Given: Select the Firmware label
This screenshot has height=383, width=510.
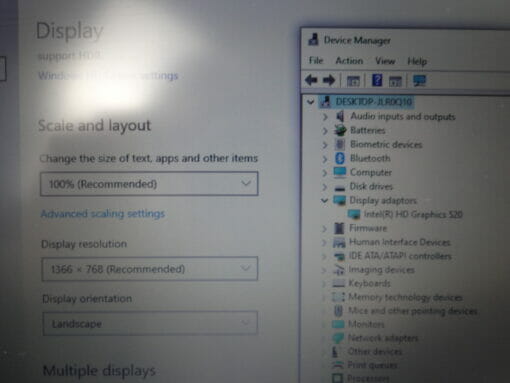Looking at the screenshot, I should pos(368,228).
